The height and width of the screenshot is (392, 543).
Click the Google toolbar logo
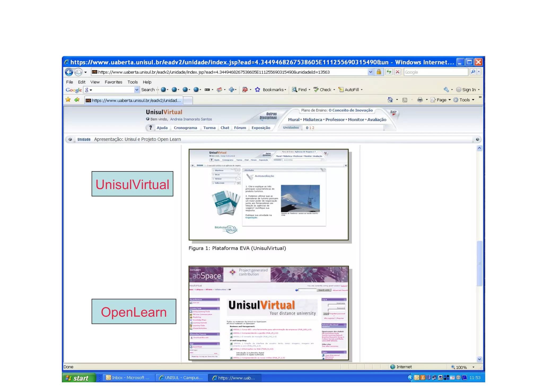(73, 90)
